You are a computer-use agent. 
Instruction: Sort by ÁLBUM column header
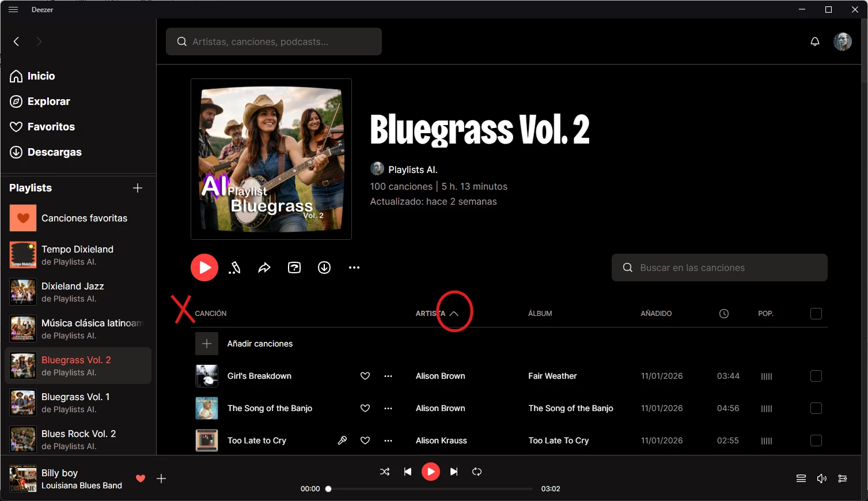[540, 314]
